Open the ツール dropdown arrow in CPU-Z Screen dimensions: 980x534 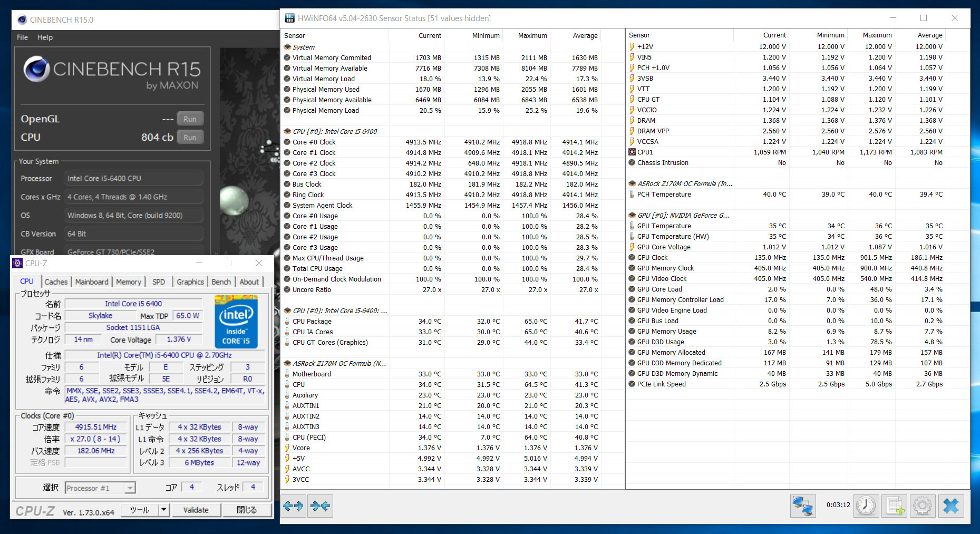click(163, 510)
